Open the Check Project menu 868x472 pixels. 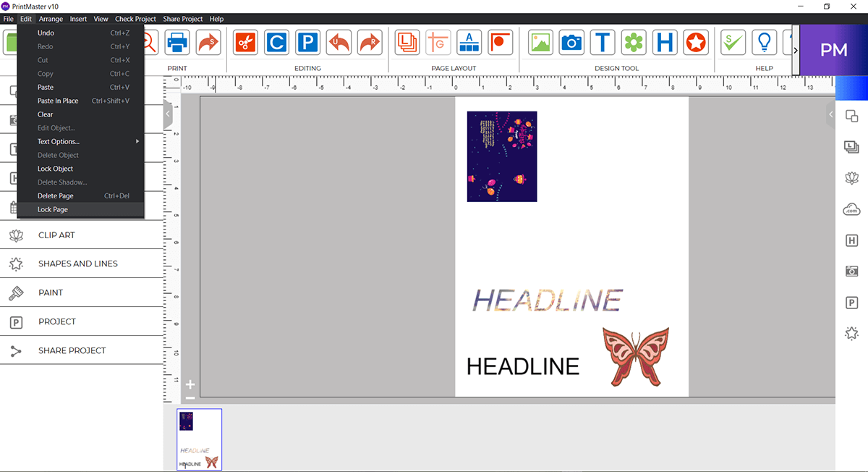pyautogui.click(x=135, y=19)
